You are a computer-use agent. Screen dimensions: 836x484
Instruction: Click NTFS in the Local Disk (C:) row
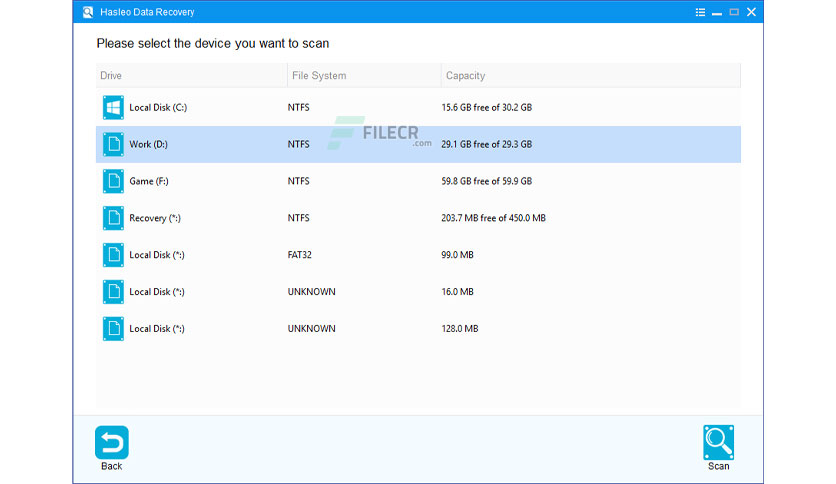299,107
